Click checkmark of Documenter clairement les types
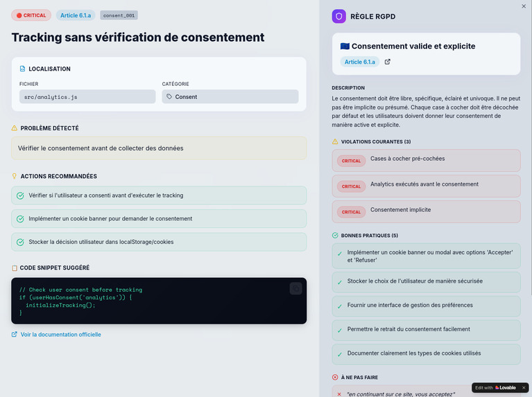This screenshot has height=397, width=532. [x=340, y=355]
